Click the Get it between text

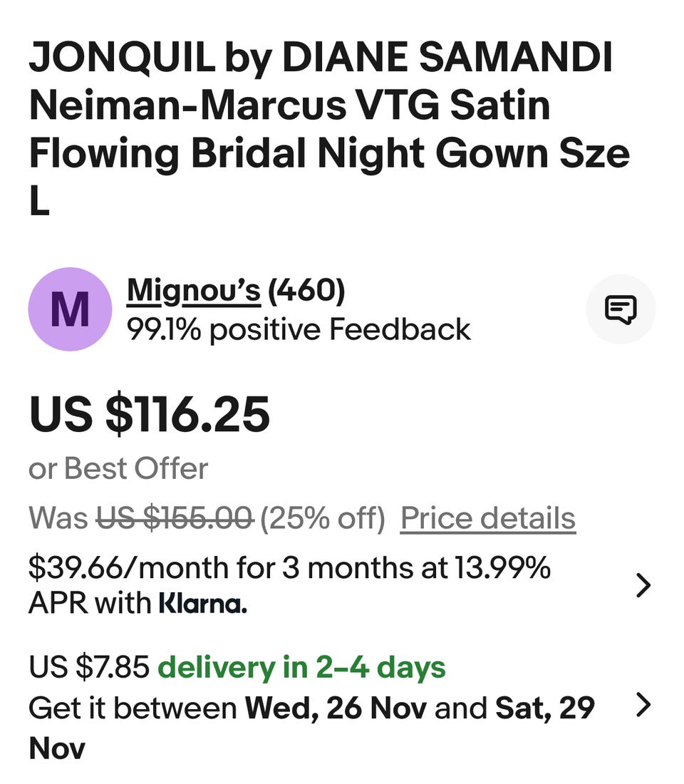[133, 708]
